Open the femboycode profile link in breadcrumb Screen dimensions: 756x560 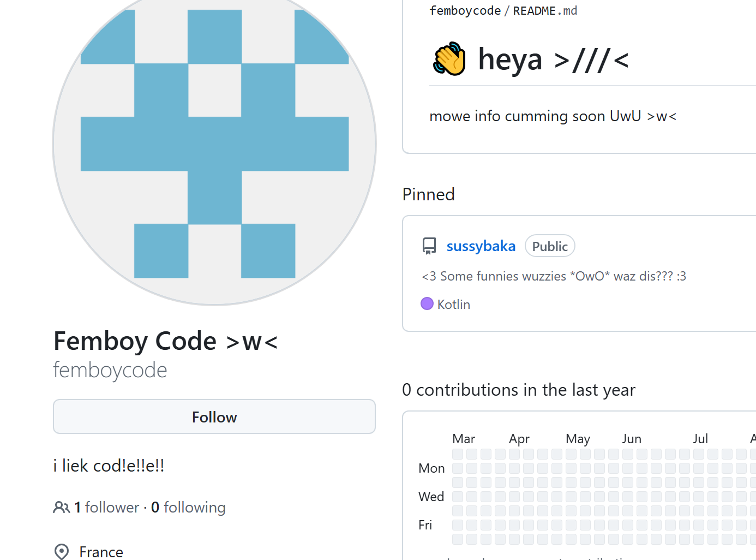coord(465,10)
